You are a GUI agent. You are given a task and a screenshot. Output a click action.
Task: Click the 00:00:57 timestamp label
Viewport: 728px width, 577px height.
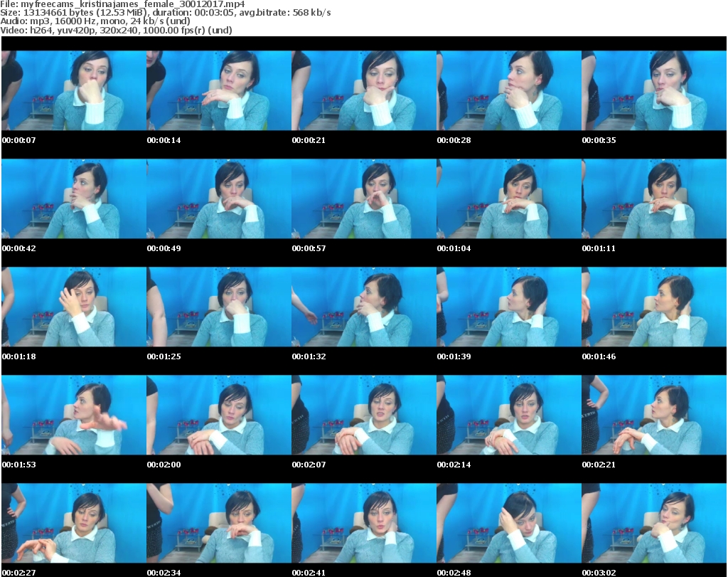tap(309, 248)
